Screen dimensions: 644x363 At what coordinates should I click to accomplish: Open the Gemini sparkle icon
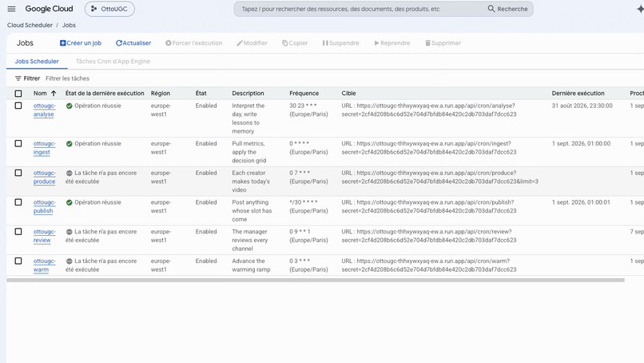(639, 9)
